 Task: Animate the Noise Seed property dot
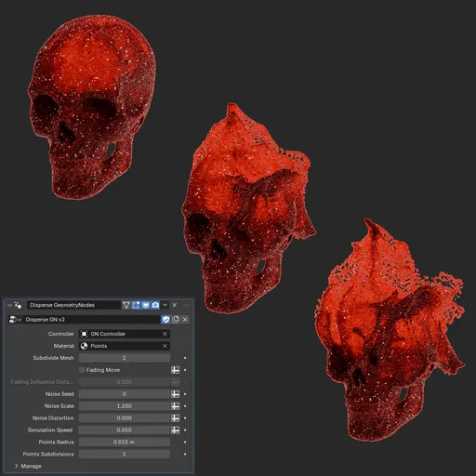click(x=185, y=394)
